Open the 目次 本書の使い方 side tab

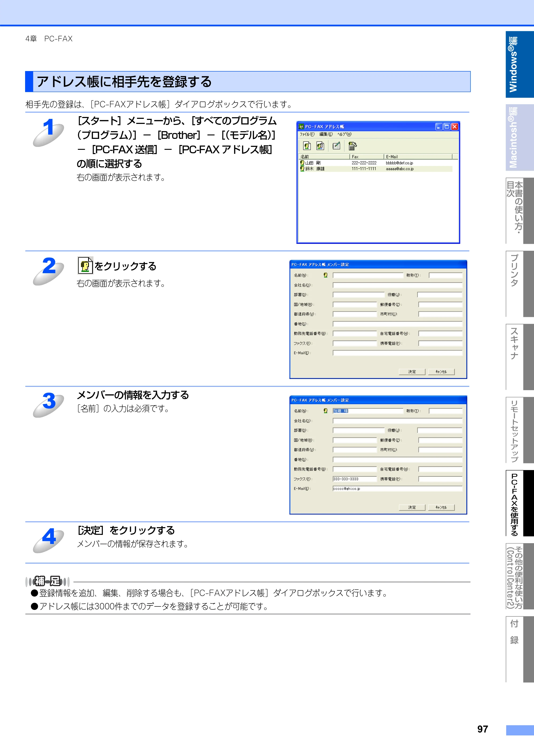coord(520,211)
